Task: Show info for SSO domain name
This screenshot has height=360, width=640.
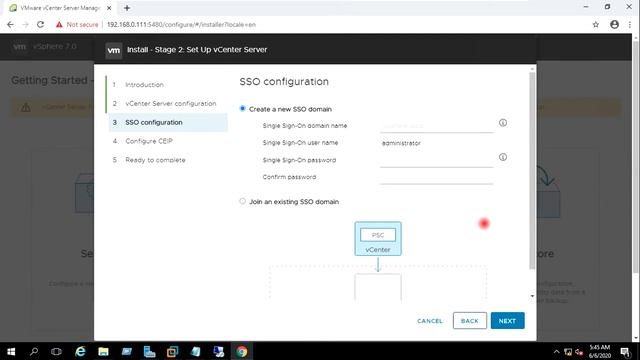Action: [x=503, y=122]
